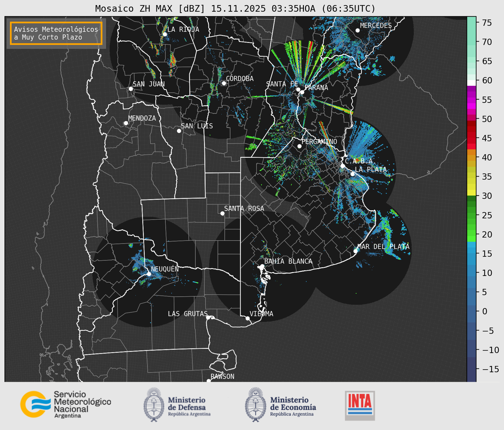Screen dimensions: 504x430
Task: Click the Avisos Meteorológicos a Muy Corto Plazo button
Action: pyautogui.click(x=56, y=33)
